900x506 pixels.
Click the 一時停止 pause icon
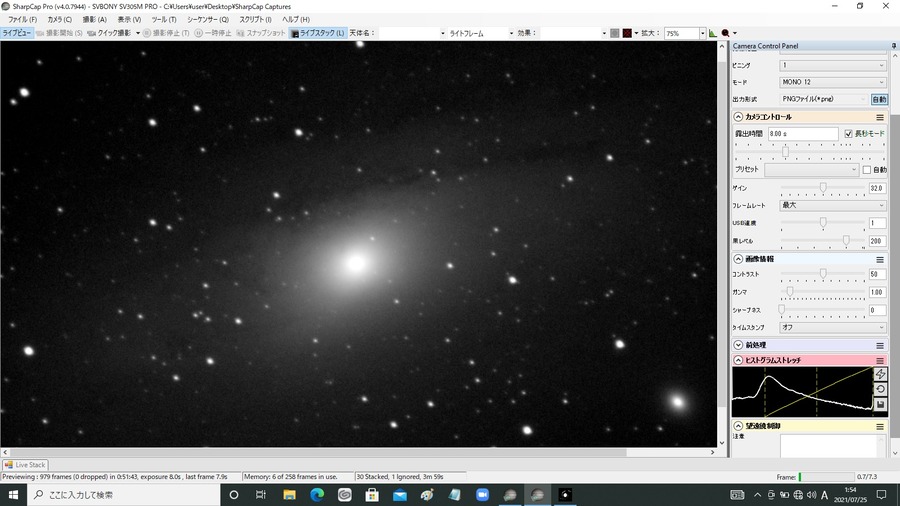199,33
